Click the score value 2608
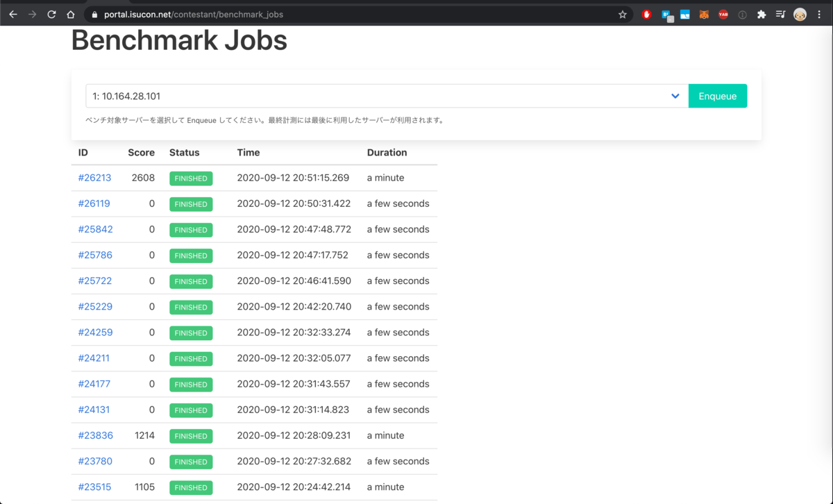 coord(143,178)
